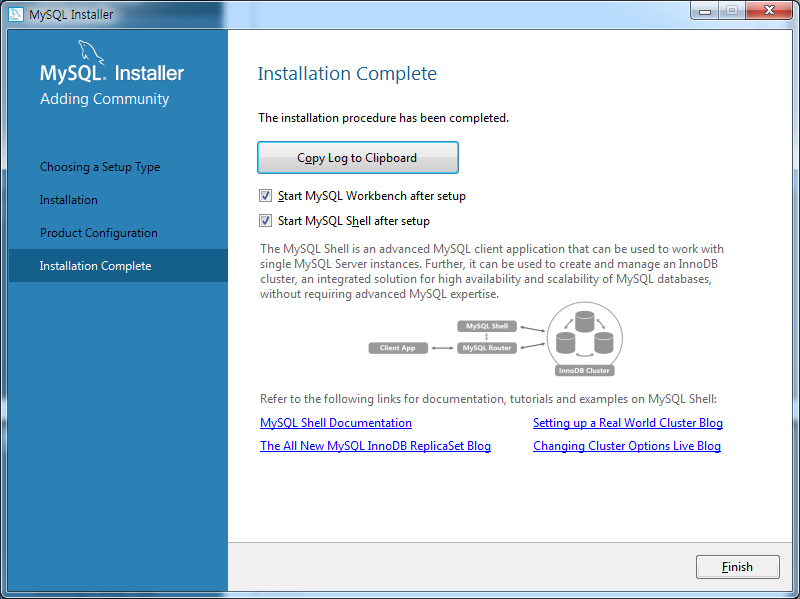Click the MySQL Installer title bar icon
This screenshot has width=800, height=599.
pyautogui.click(x=15, y=14)
